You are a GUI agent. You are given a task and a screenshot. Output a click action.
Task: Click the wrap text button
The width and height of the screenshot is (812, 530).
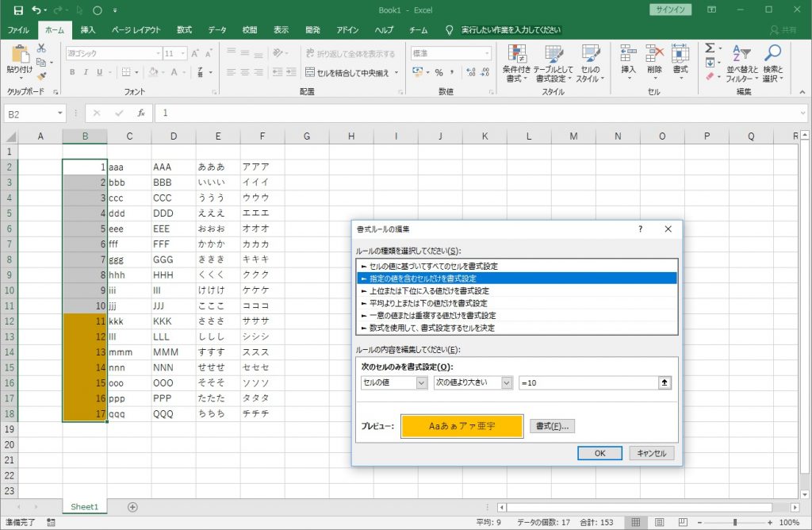(350, 53)
